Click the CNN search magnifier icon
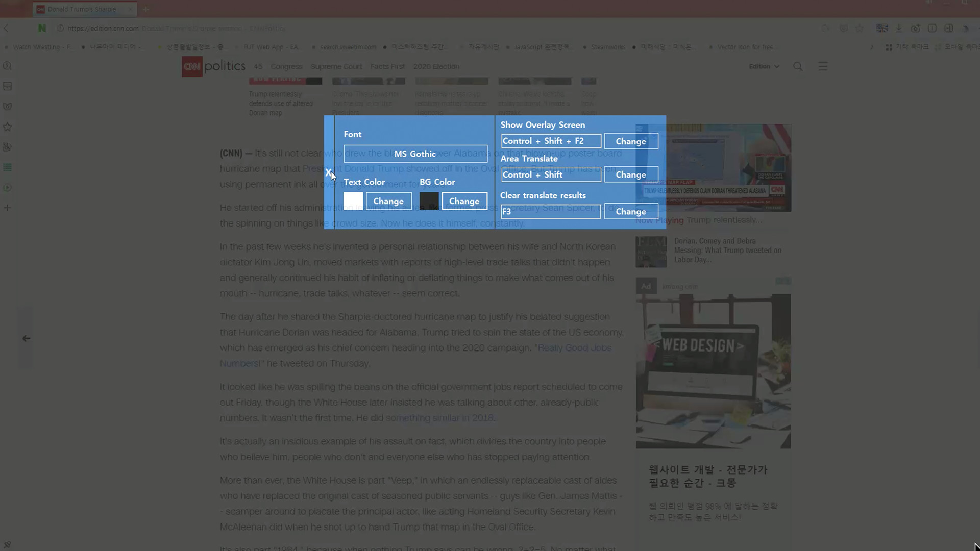980x551 pixels. pyautogui.click(x=798, y=66)
